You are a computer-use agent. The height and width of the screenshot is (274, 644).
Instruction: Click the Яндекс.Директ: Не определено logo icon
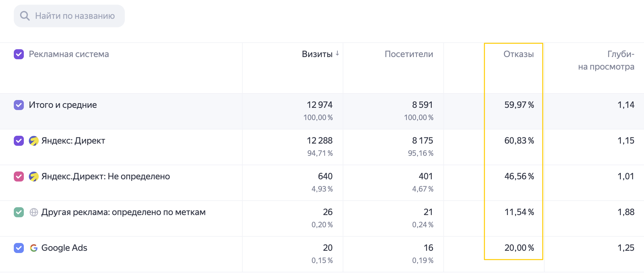tap(34, 177)
